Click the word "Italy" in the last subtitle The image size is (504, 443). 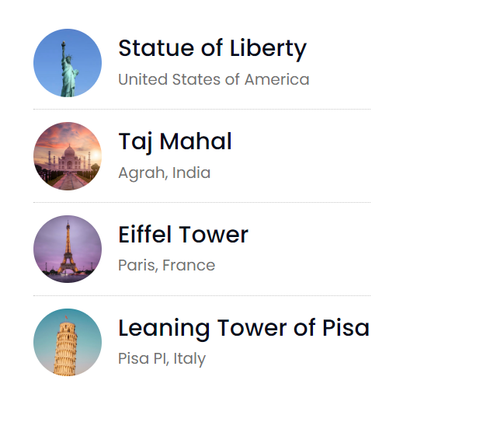[189, 359]
